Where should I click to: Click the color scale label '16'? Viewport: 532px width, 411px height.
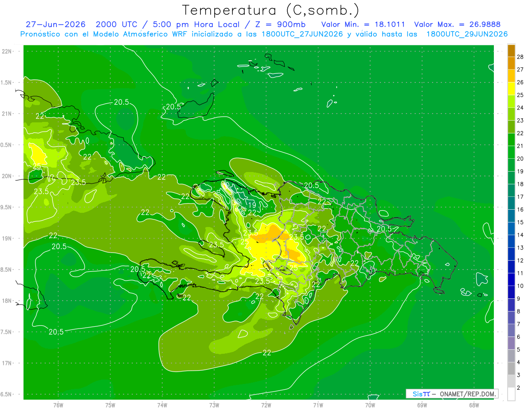coord(520,209)
